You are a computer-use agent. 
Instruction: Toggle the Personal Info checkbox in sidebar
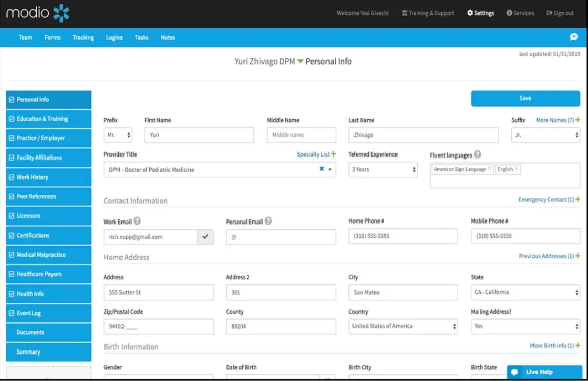click(12, 100)
